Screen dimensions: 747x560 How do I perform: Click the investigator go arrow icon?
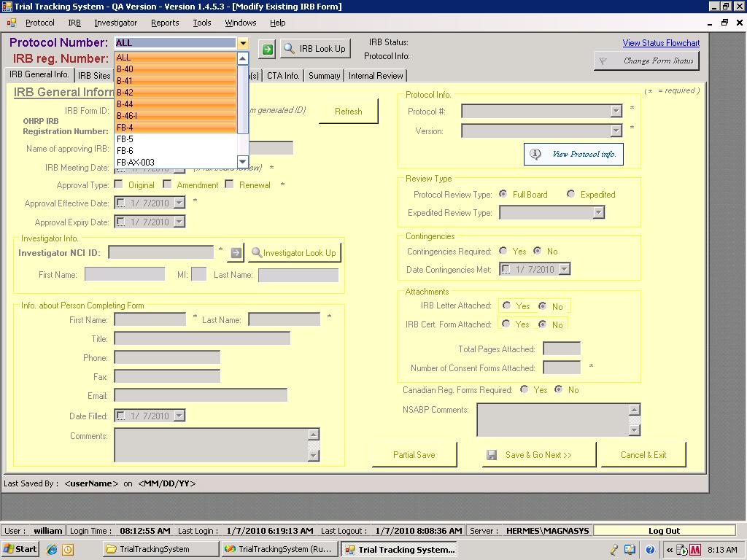(x=236, y=253)
